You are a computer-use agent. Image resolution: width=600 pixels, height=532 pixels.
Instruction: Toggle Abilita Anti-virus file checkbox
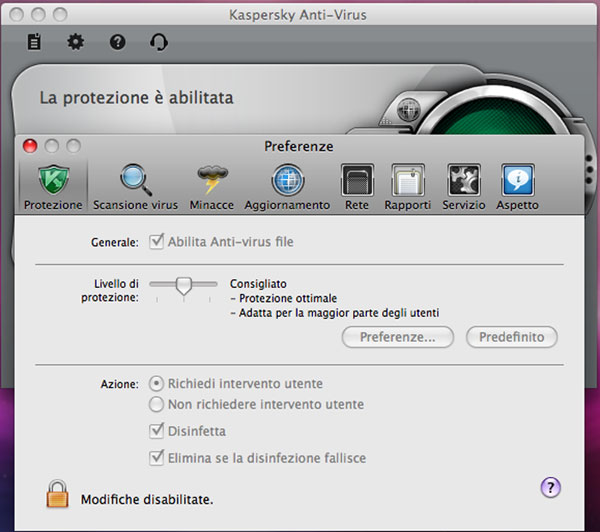(156, 242)
